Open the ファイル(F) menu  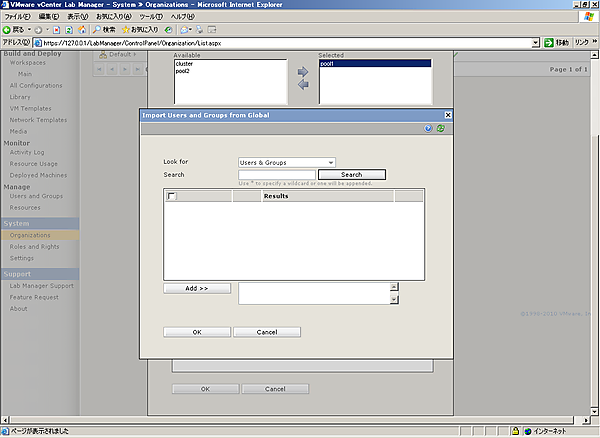19,17
